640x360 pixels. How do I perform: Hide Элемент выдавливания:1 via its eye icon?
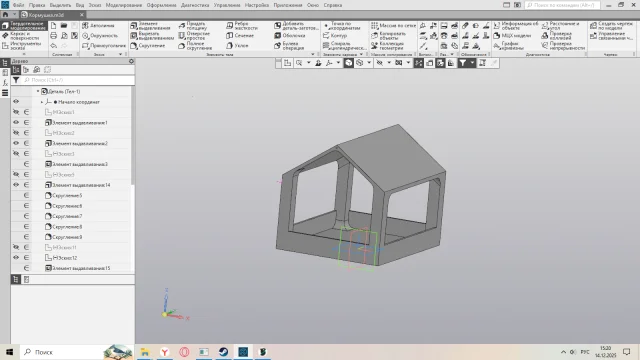pos(16,122)
